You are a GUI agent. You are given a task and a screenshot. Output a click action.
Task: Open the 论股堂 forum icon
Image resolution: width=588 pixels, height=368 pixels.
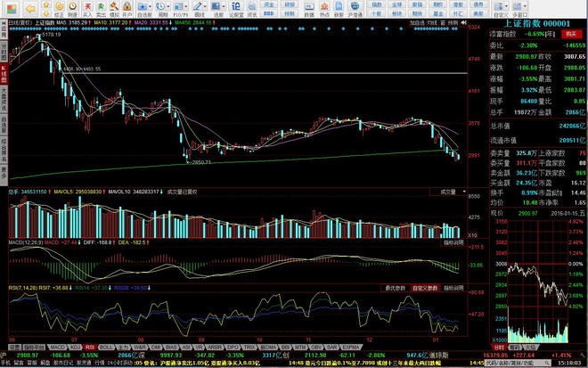236,6
